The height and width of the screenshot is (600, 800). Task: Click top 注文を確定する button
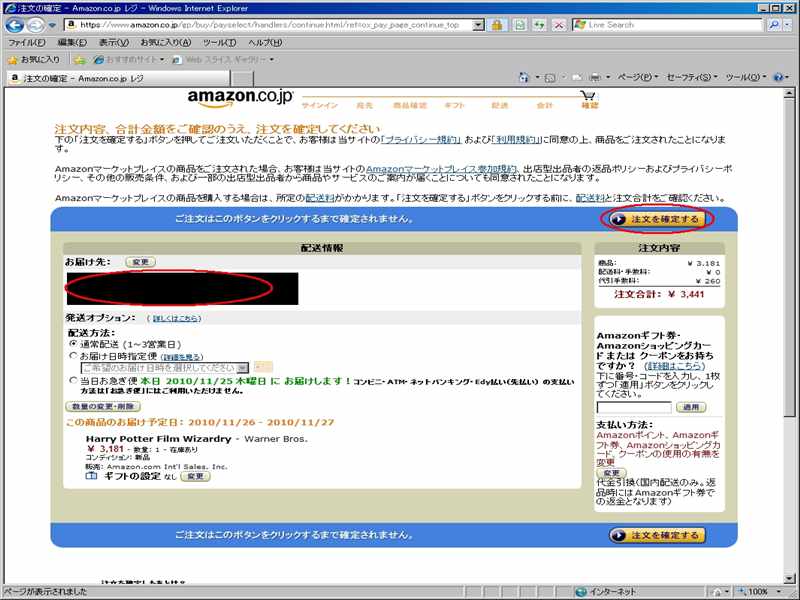click(658, 219)
